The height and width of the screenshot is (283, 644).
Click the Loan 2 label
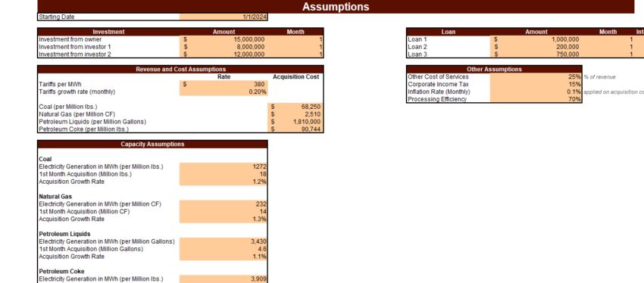click(418, 47)
